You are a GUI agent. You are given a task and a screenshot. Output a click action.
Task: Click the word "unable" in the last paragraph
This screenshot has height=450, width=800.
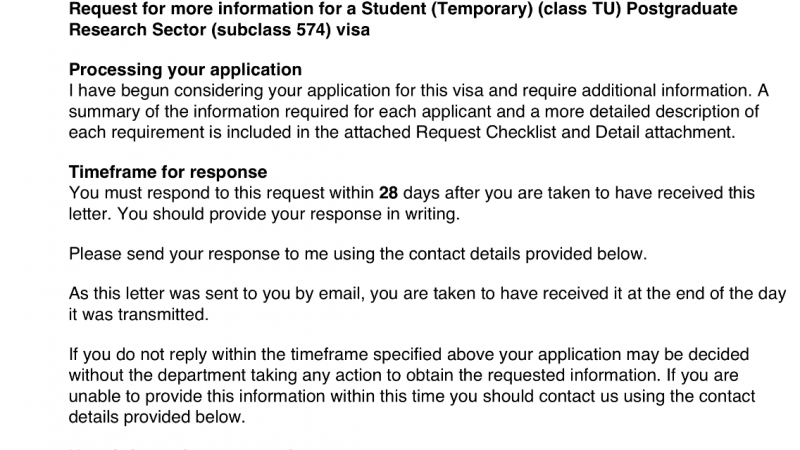pyautogui.click(x=95, y=397)
